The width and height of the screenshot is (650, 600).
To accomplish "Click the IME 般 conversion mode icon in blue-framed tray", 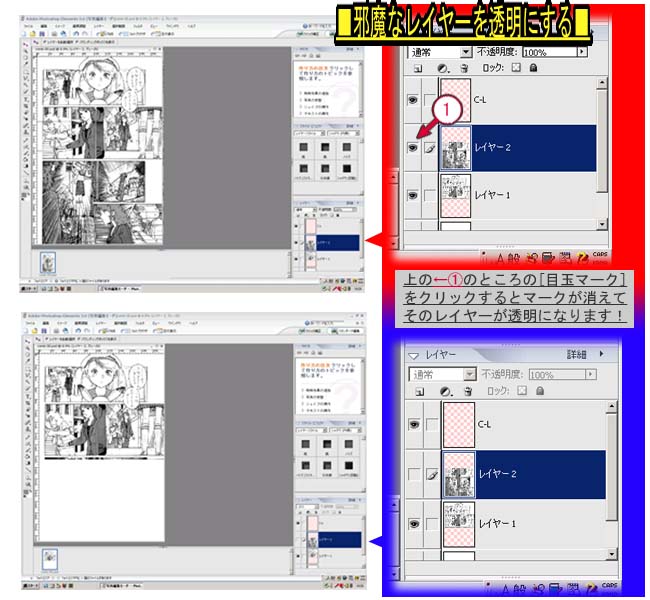I will (x=519, y=589).
